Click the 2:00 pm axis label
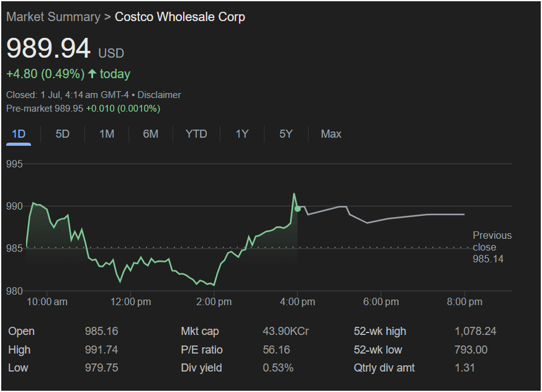Viewport: 542px width, 392px height. [x=214, y=302]
